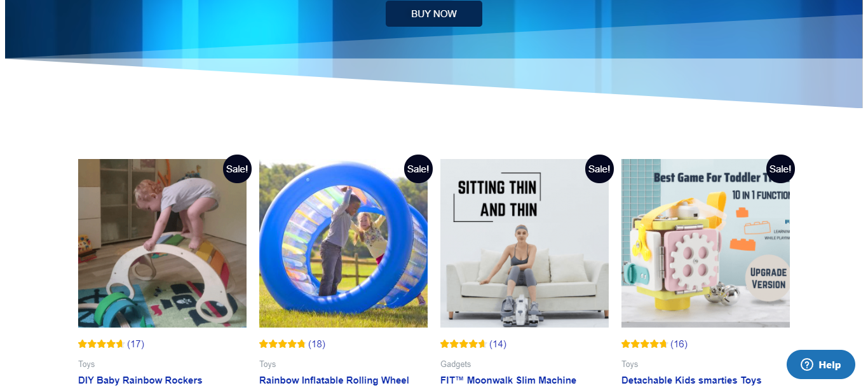Open the baby rainbow rocker product image
The width and height of the screenshot is (868, 388).
point(162,243)
